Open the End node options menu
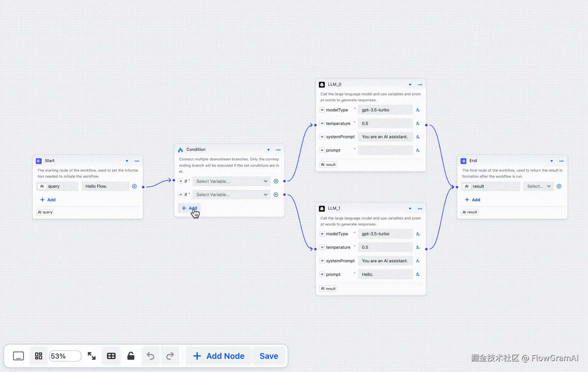The image size is (588, 372). [561, 161]
